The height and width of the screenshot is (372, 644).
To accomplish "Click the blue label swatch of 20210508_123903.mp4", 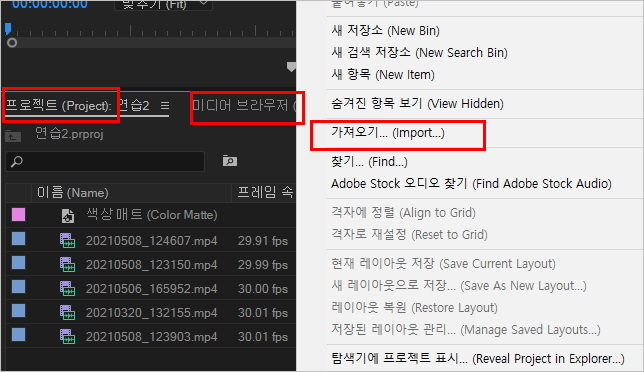I will click(18, 335).
